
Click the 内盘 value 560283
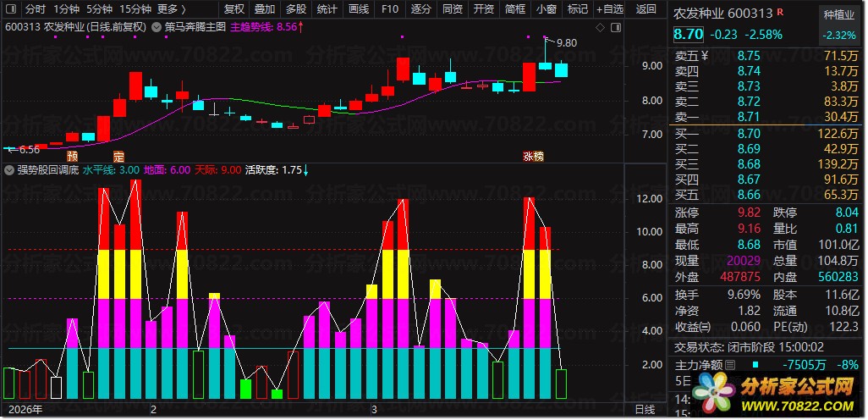837,277
